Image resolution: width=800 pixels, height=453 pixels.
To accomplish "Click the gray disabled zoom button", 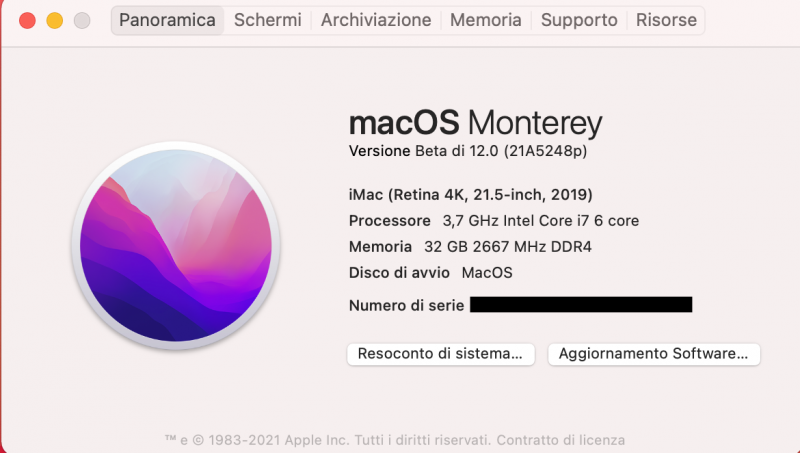I will (81, 20).
